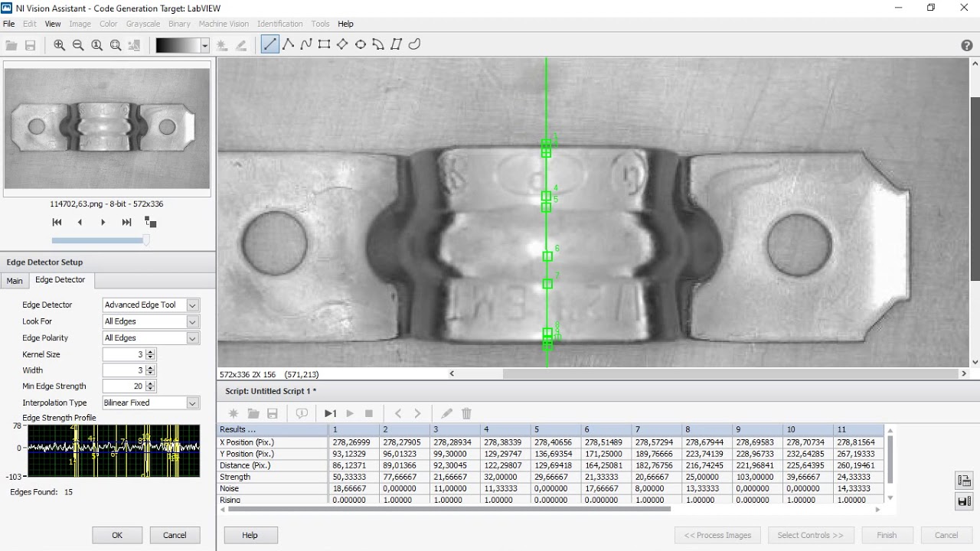The image size is (980, 551).
Task: Click the script Run play icon
Action: (350, 413)
